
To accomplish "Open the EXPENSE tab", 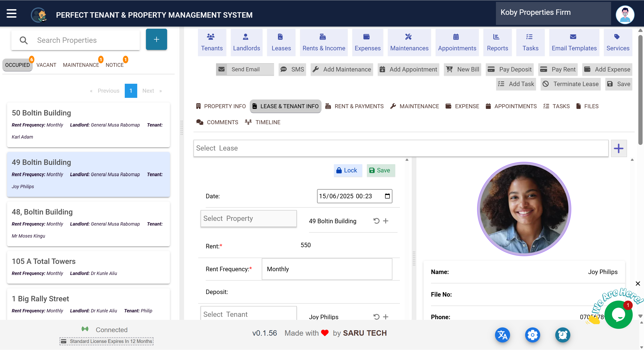I will click(x=462, y=106).
